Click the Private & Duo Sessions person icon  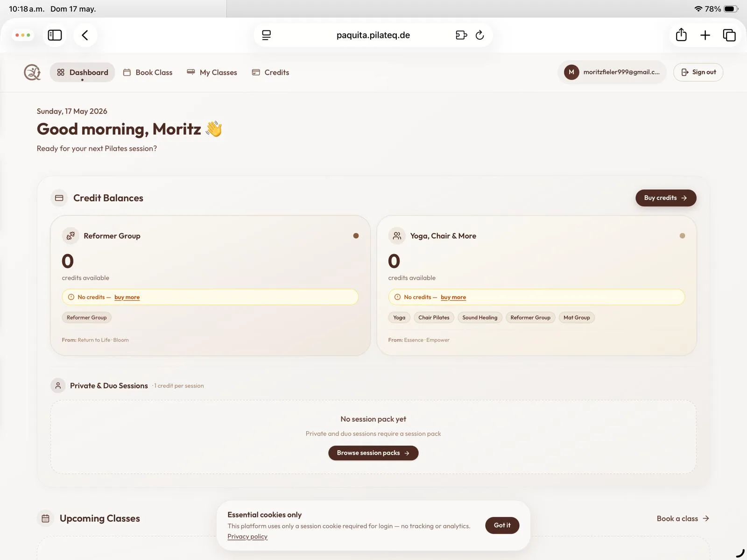58,386
